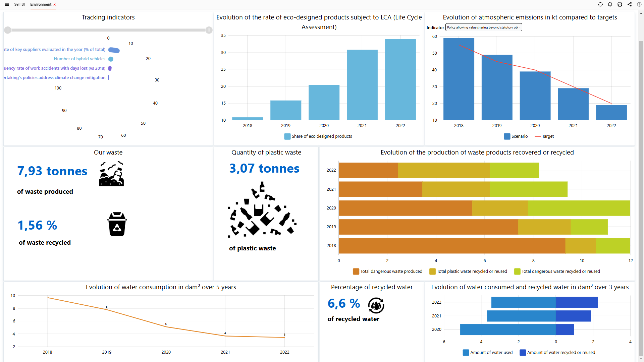Click the recycling bin waste icon
Screen dimensions: 644x362
click(x=117, y=224)
